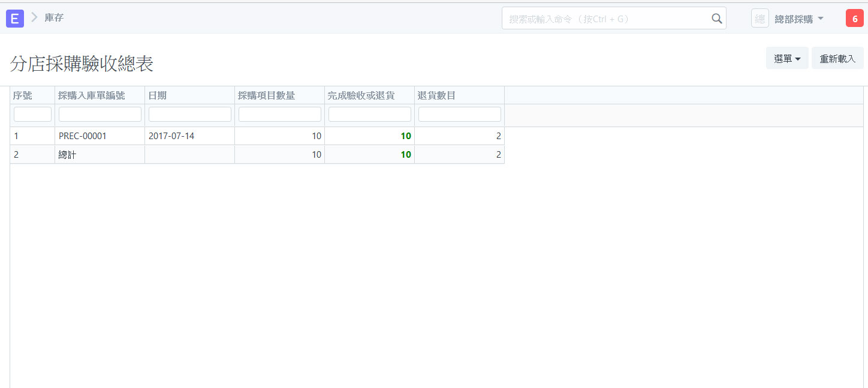Sort by 採購入庫單編號 column header
Viewport: 868px width, 388px height.
[92, 95]
